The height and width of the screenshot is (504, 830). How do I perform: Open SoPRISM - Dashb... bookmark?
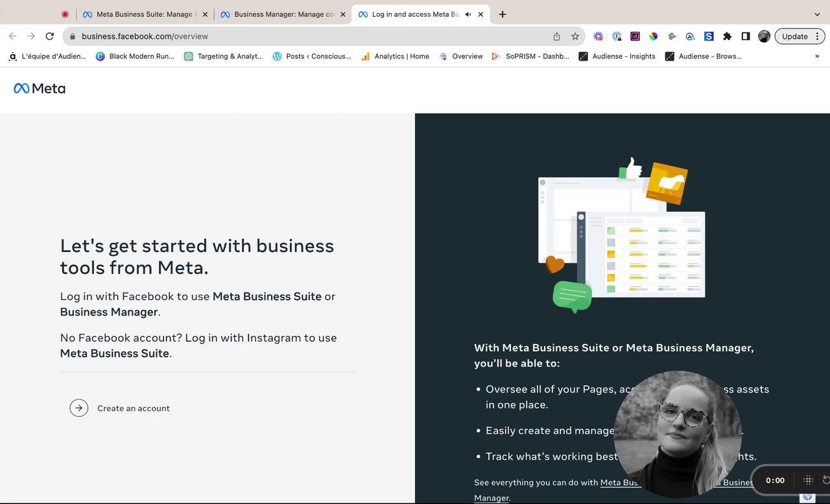tap(530, 56)
